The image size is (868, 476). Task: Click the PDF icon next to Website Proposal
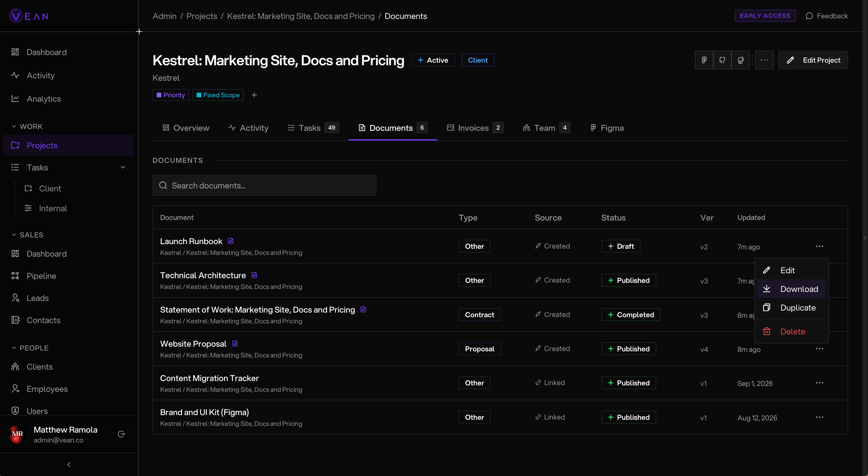[x=235, y=343]
